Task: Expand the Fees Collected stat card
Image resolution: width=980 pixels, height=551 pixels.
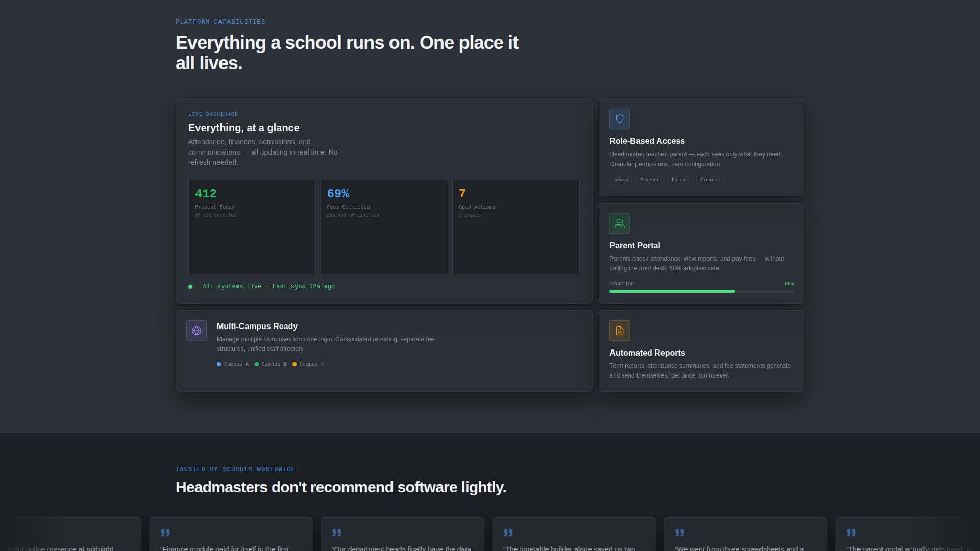Action: coord(383,227)
